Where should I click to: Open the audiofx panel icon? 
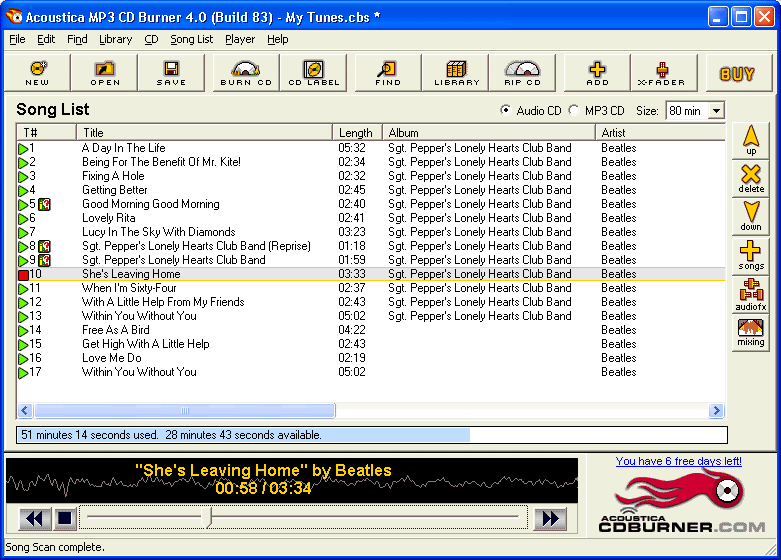tap(751, 294)
